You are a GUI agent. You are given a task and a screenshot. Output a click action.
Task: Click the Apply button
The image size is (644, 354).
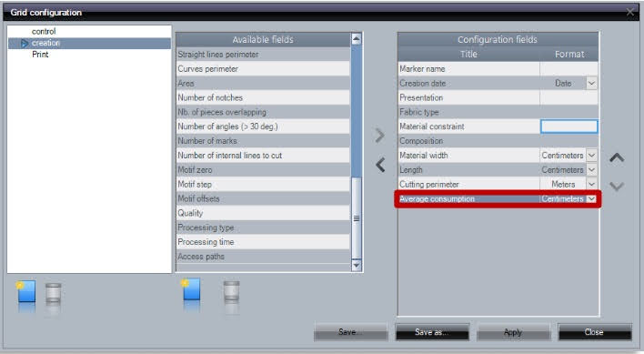point(513,332)
